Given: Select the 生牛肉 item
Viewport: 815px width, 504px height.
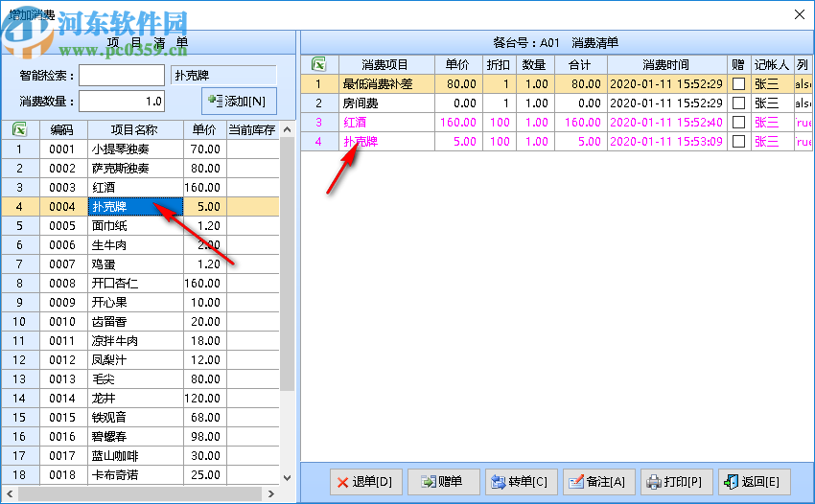Looking at the screenshot, I should click(x=135, y=245).
